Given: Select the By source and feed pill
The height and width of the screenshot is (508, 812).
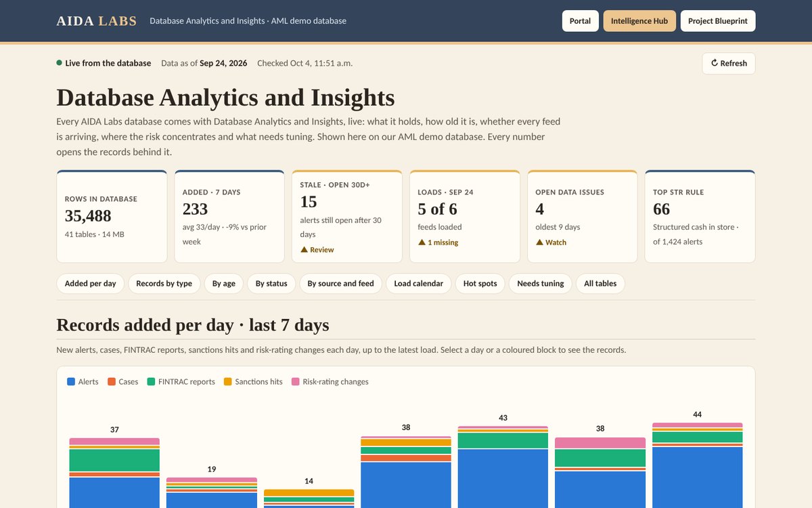Looking at the screenshot, I should (x=341, y=284).
